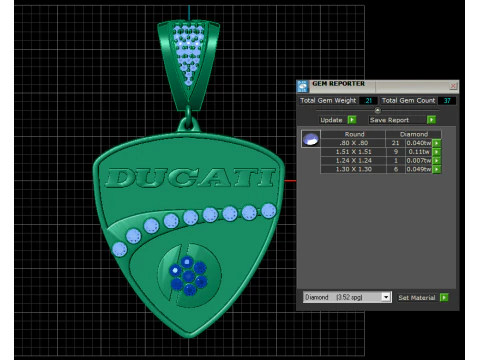The image size is (480, 360).
Task: Click the Set Material label
Action: [x=417, y=298]
